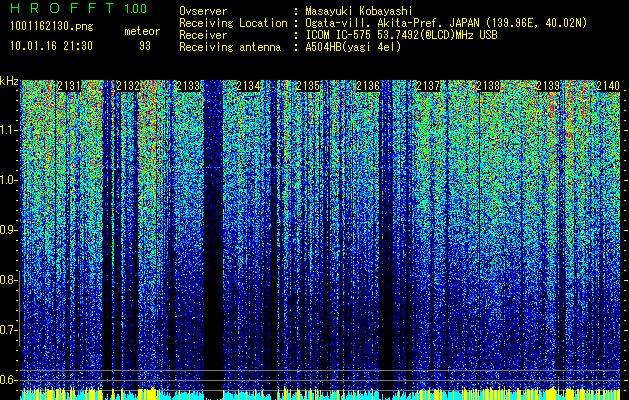Click the HROFFT 1.0.0 title text
Viewport: 629px width, 400px height.
79,8
